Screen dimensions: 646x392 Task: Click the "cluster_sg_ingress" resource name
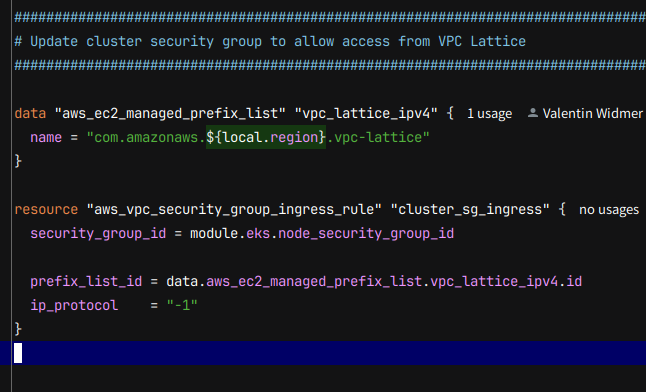coord(470,209)
